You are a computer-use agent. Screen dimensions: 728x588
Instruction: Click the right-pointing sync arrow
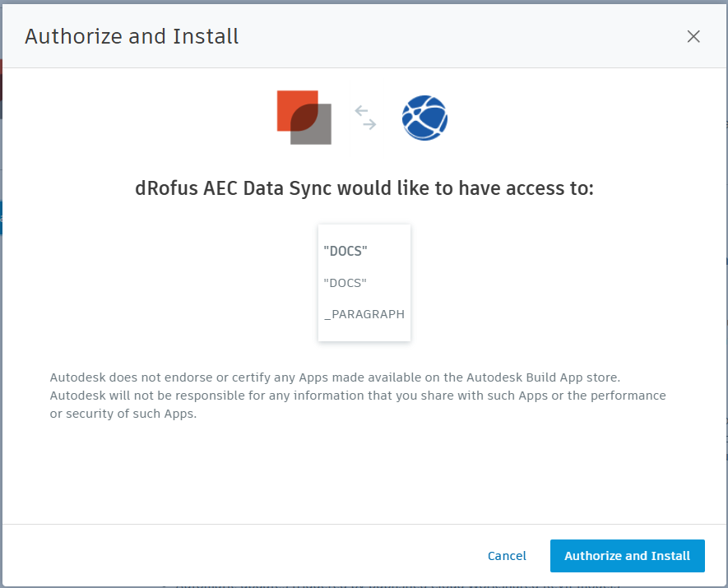(x=369, y=124)
